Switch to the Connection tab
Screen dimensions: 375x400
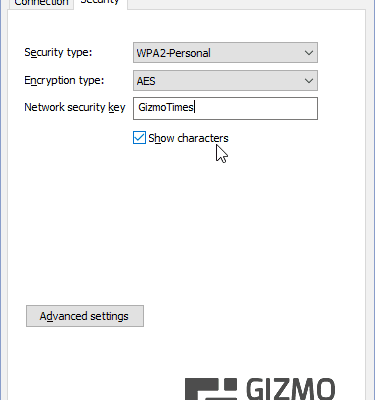click(41, 4)
